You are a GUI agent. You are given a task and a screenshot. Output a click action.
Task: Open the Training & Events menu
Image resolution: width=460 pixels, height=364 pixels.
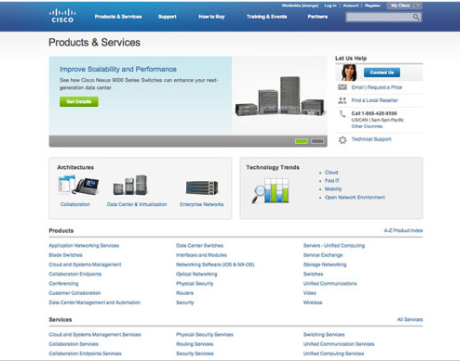tap(267, 17)
